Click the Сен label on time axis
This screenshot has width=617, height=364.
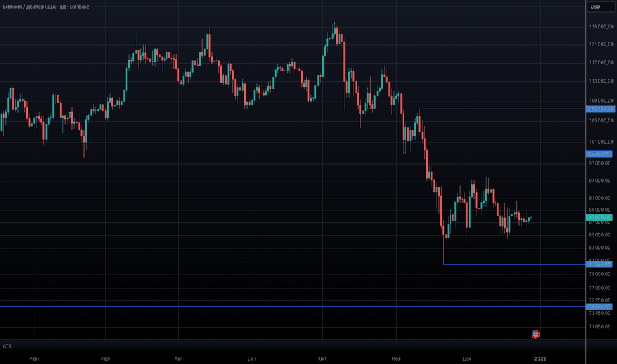(251, 358)
